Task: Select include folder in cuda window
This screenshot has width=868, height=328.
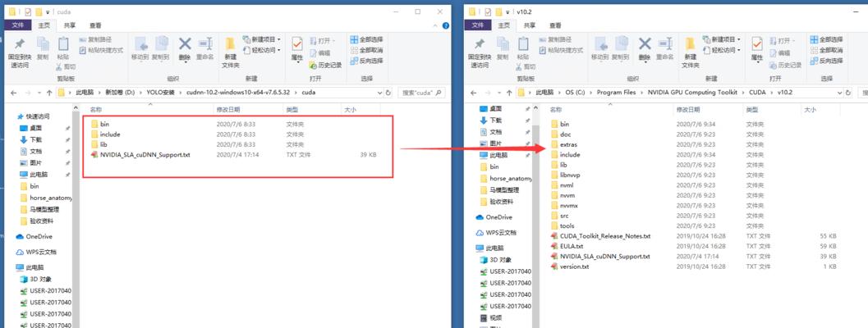Action: [x=111, y=134]
